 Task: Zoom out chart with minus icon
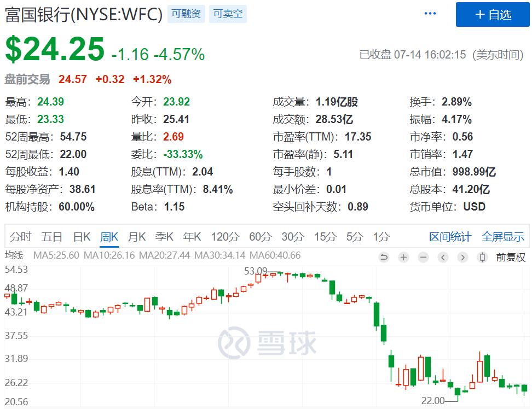[423, 258]
